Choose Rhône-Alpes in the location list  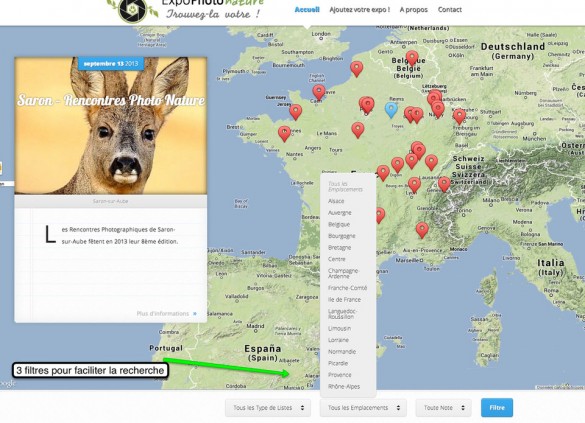pyautogui.click(x=344, y=386)
